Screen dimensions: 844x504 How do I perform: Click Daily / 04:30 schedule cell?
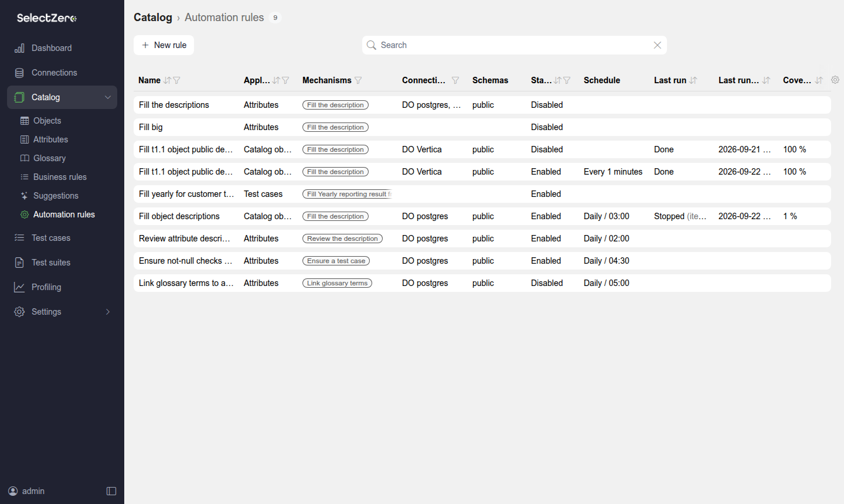pyautogui.click(x=607, y=261)
